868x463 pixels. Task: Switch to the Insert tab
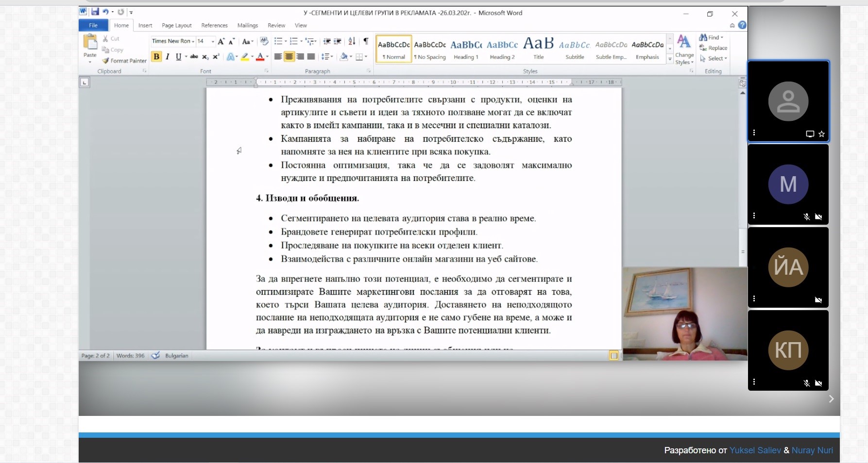pos(145,25)
